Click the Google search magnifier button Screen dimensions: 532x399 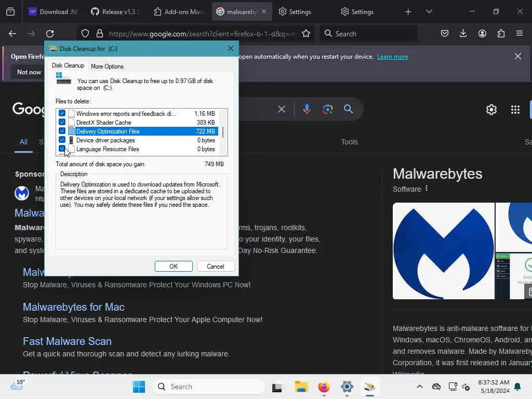(348, 109)
